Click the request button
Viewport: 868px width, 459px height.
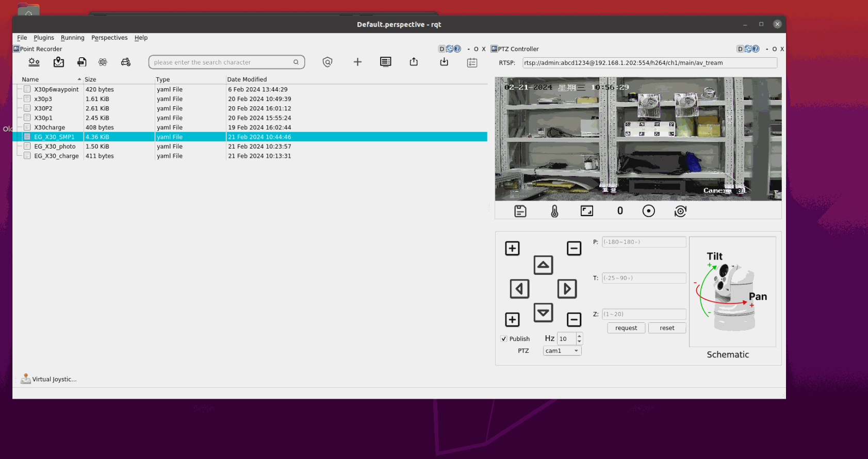(626, 328)
